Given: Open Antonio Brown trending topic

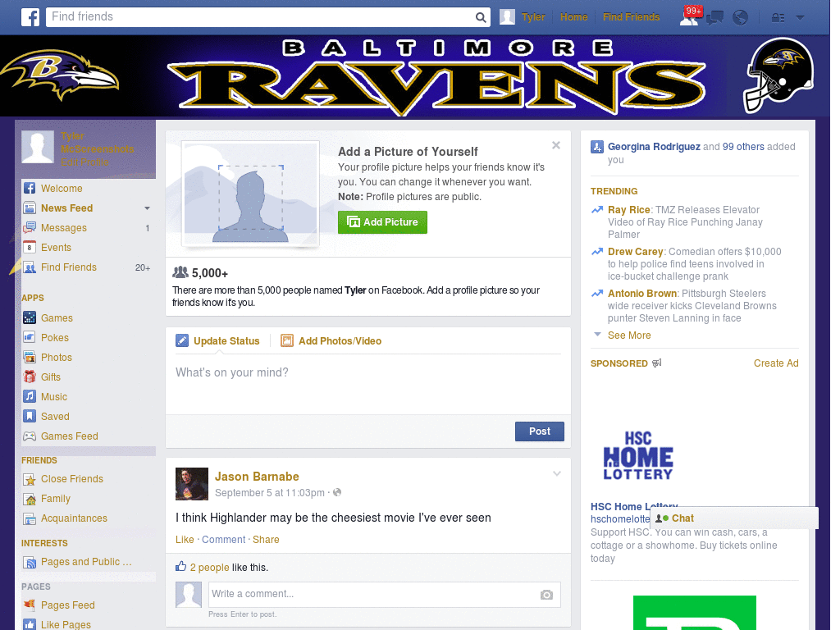Looking at the screenshot, I should pos(641,293).
